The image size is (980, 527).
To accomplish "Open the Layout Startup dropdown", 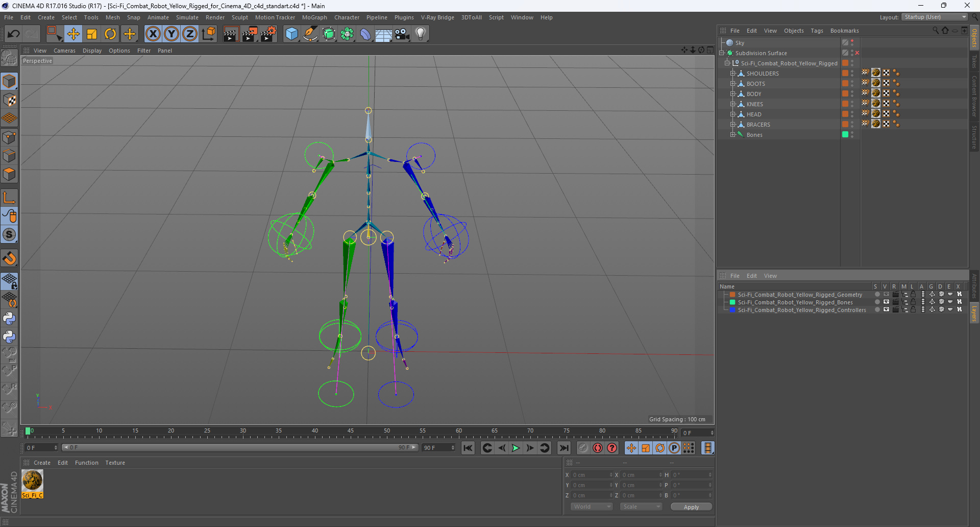I will point(935,17).
